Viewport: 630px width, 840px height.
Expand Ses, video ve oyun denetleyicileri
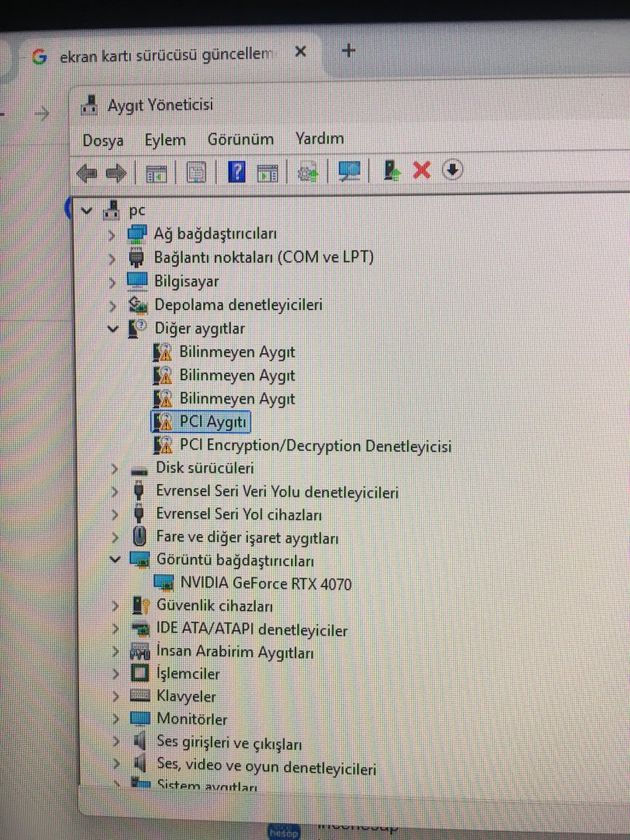click(x=115, y=765)
